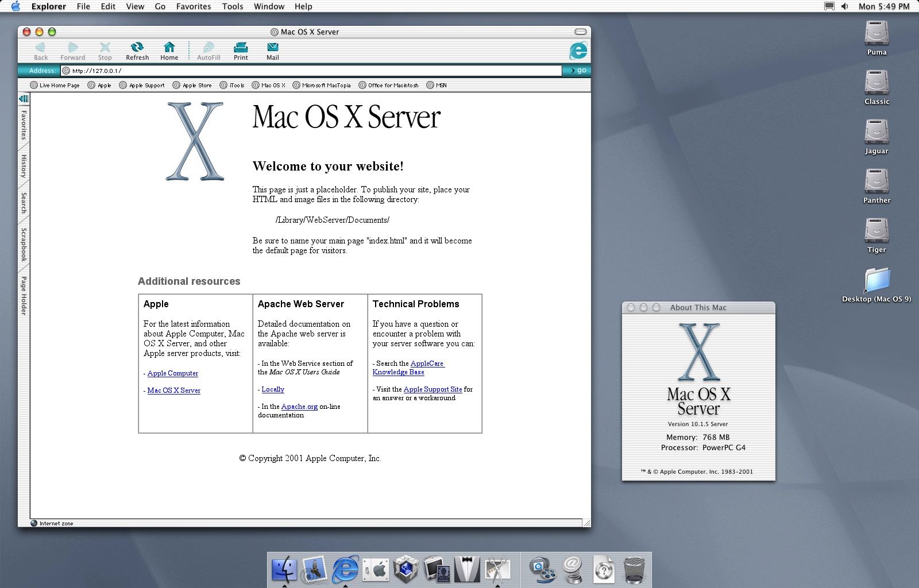
Task: Open Finder from the Dock
Action: 284,570
